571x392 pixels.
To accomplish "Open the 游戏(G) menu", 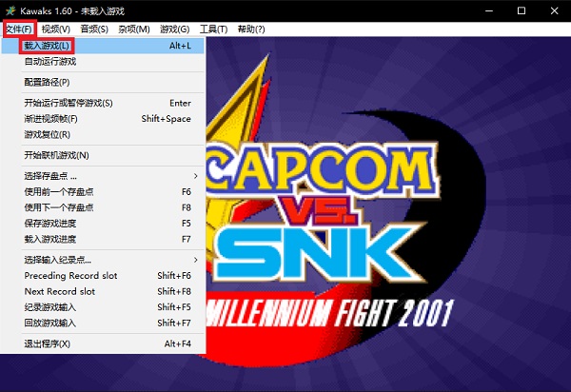I will [175, 29].
